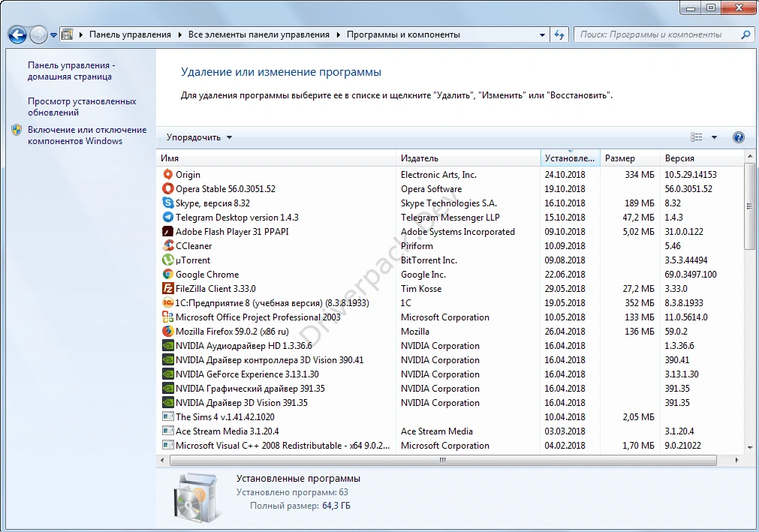Select the FileZilla Client icon

tap(167, 289)
